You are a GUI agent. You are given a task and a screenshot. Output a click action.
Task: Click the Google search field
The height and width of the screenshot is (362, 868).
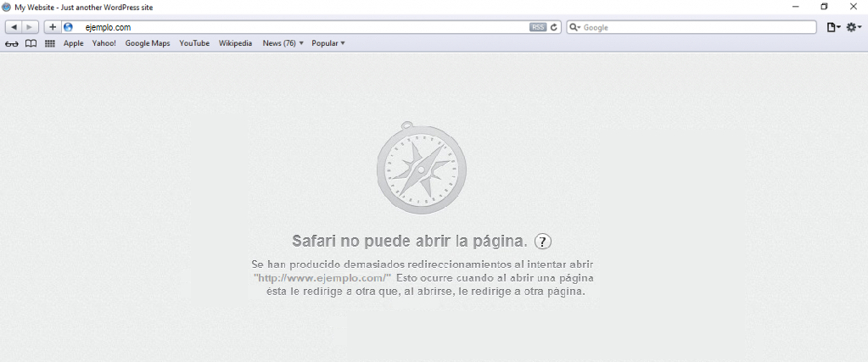692,27
